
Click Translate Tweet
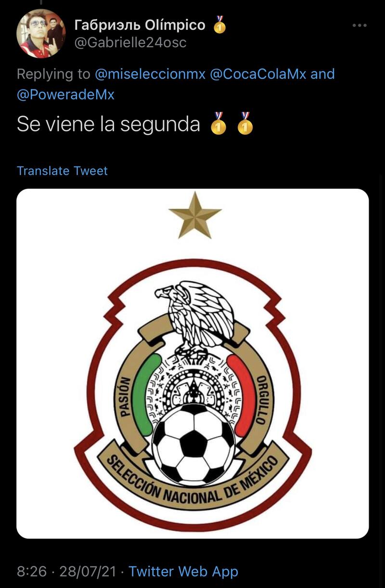point(62,170)
